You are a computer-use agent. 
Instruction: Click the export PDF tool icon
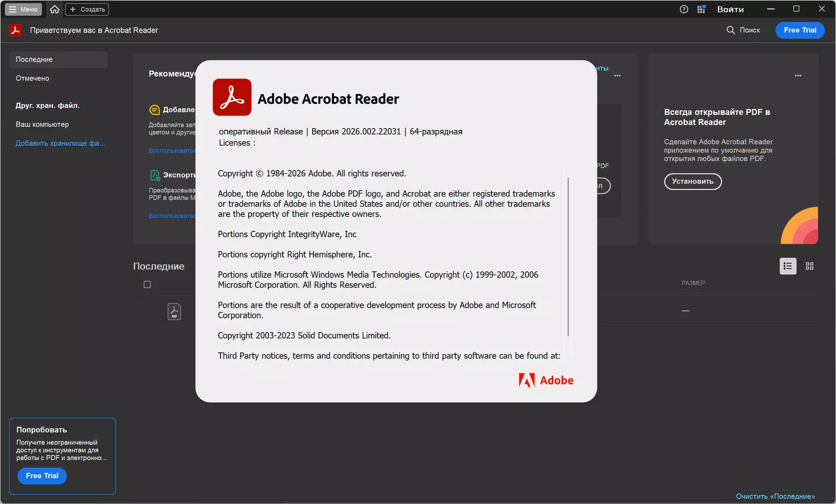[x=155, y=175]
